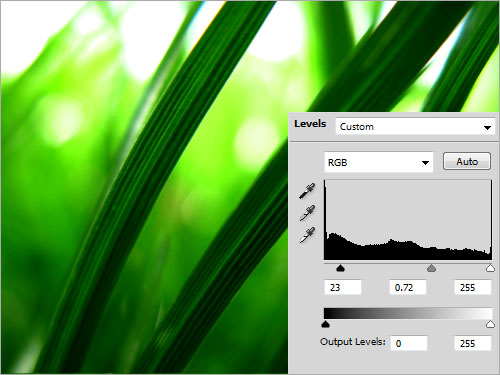
Task: Select the gray point eyedropper
Action: [x=307, y=213]
